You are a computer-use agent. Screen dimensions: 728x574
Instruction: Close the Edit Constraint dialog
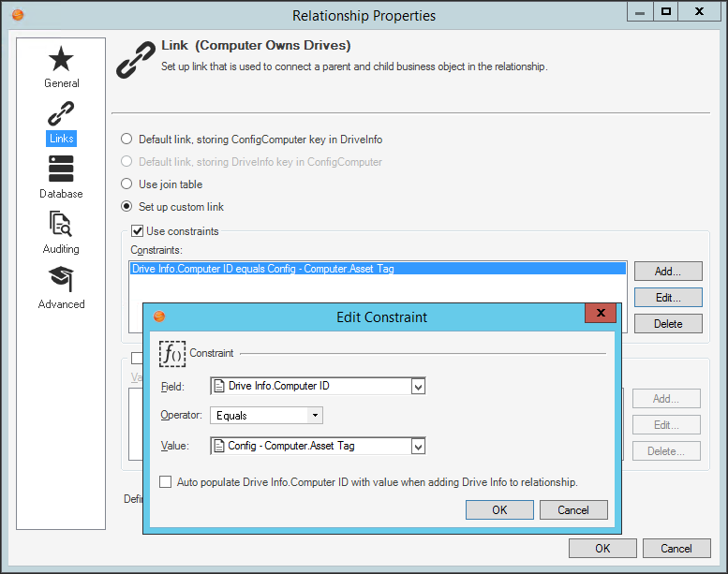(x=601, y=313)
